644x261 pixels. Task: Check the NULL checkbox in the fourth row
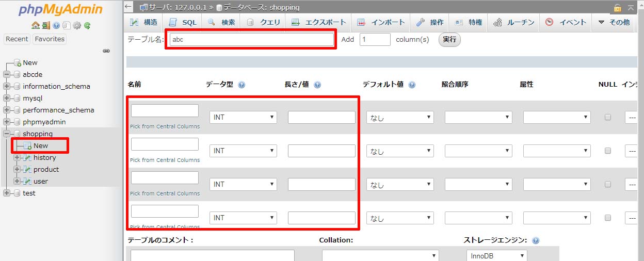pyautogui.click(x=608, y=218)
